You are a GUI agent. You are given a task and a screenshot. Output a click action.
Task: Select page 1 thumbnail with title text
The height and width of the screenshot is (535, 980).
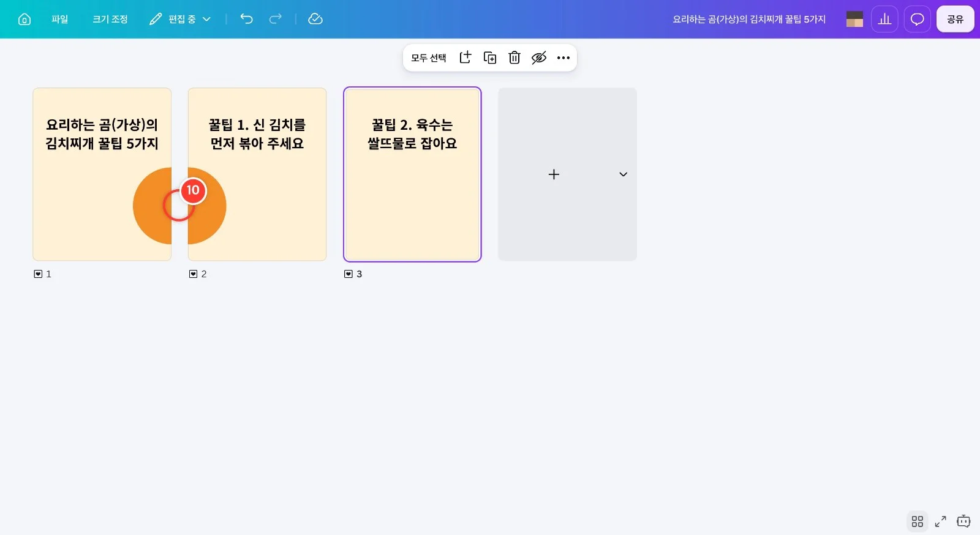(102, 174)
